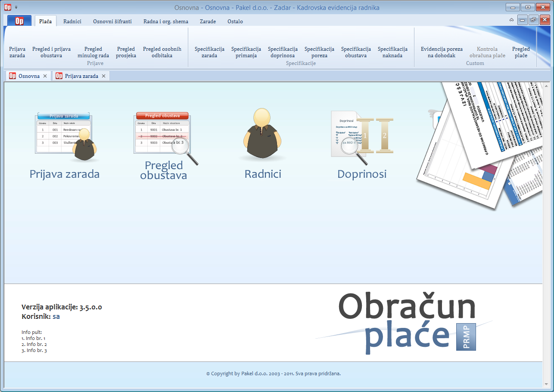This screenshot has height=392, width=554.
Task: Click the Op icon on Osnovna tab
Action: (x=12, y=76)
